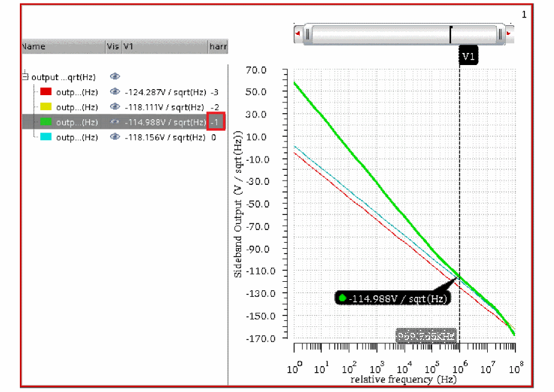Grab left handle of horizontal zoom slider

308,34
